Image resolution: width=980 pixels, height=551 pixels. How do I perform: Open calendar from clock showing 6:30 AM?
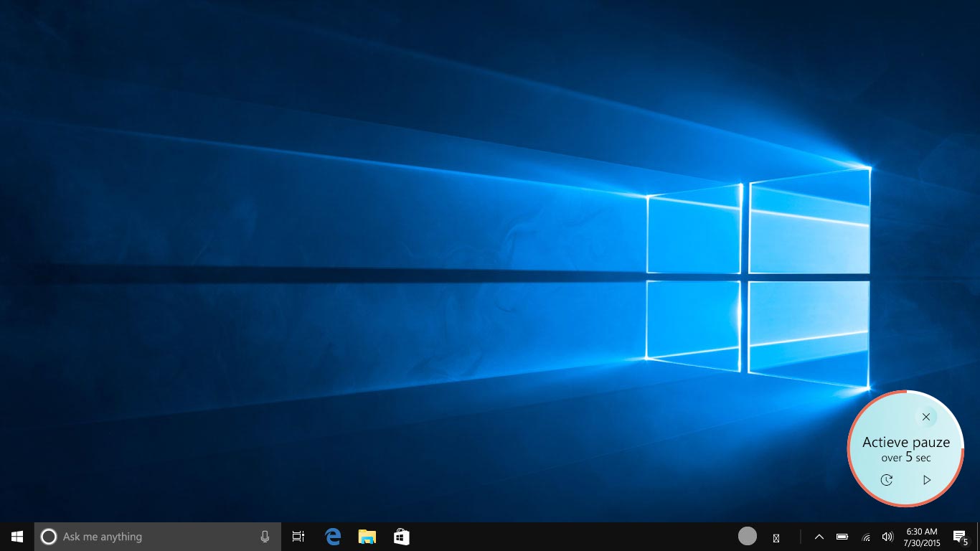tap(922, 537)
